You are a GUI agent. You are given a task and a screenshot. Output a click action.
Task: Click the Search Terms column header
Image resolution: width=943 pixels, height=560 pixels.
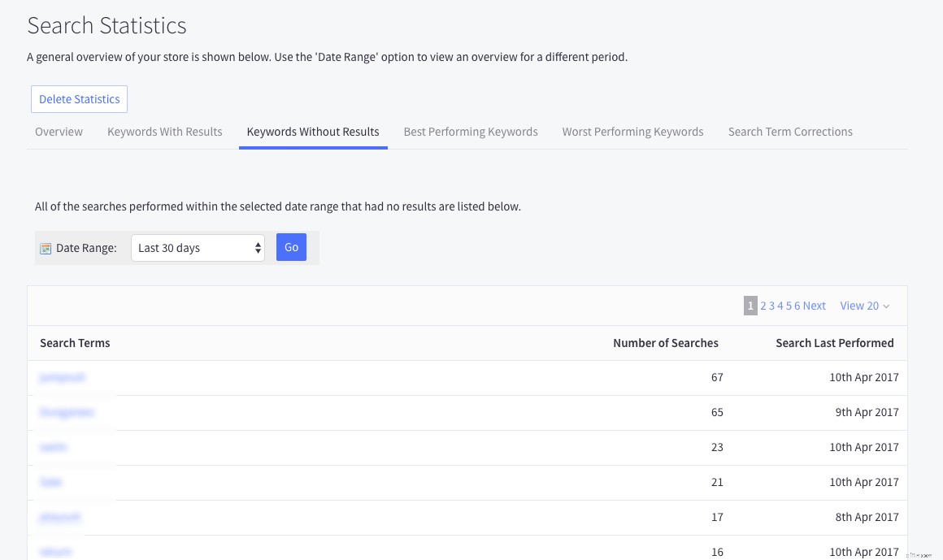click(75, 343)
